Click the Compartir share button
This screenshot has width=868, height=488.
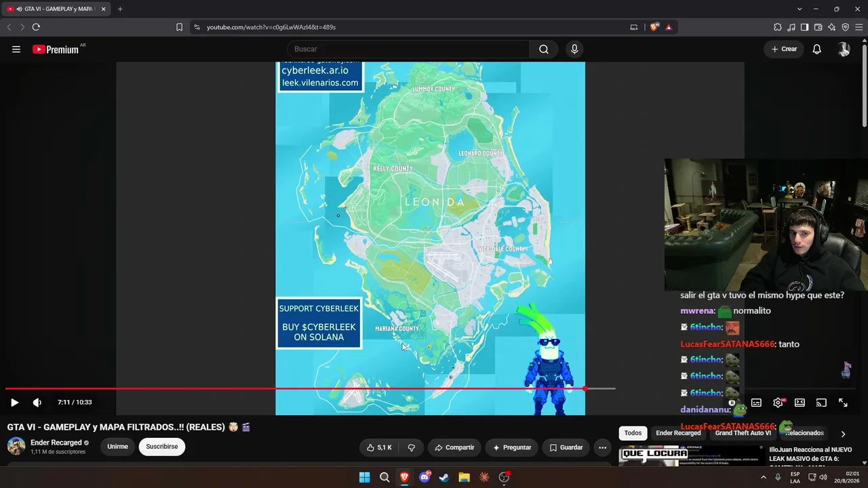pyautogui.click(x=454, y=447)
